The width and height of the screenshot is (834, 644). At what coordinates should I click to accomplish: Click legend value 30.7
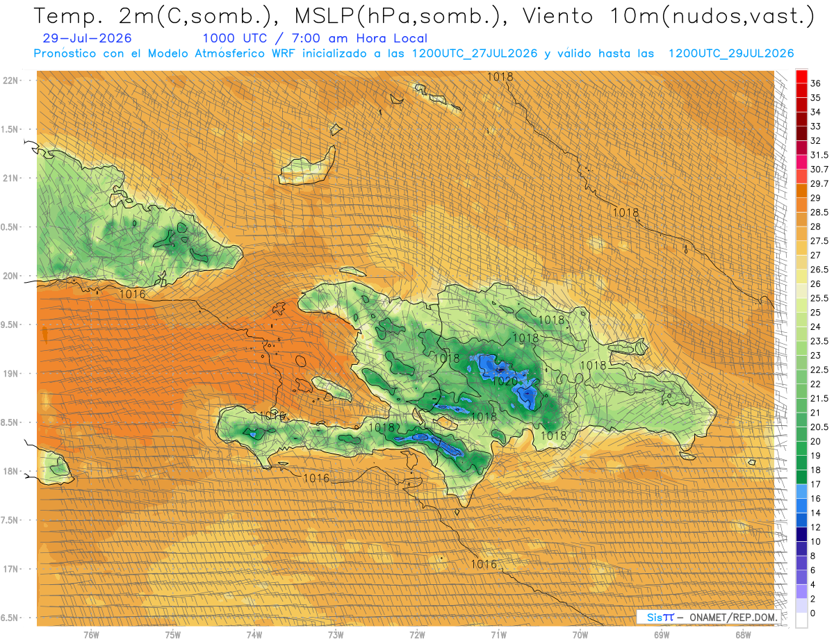coord(819,170)
